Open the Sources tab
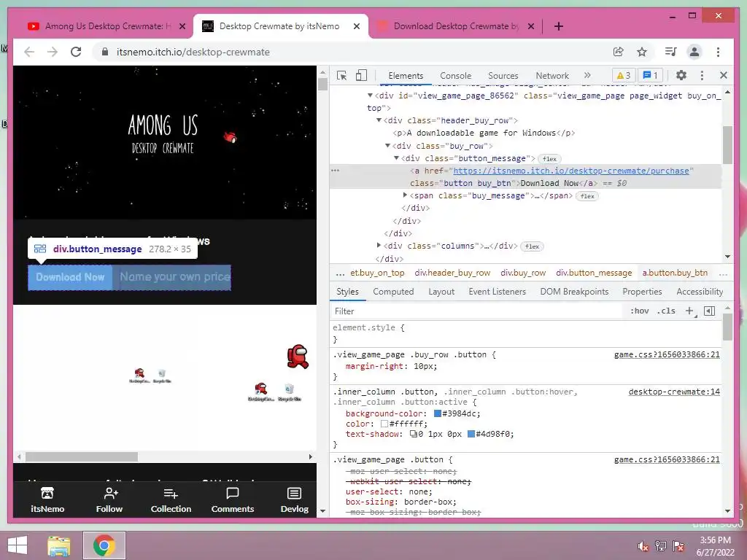Viewport: 747px width, 560px height. click(503, 76)
